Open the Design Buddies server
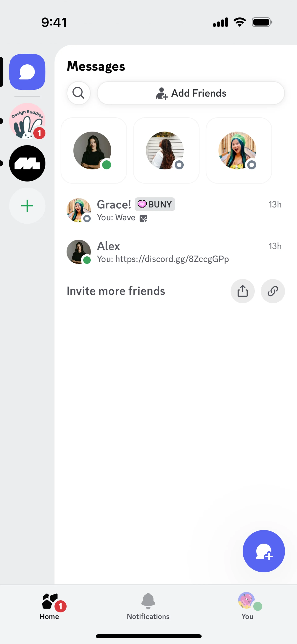The height and width of the screenshot is (644, 297). tap(27, 121)
